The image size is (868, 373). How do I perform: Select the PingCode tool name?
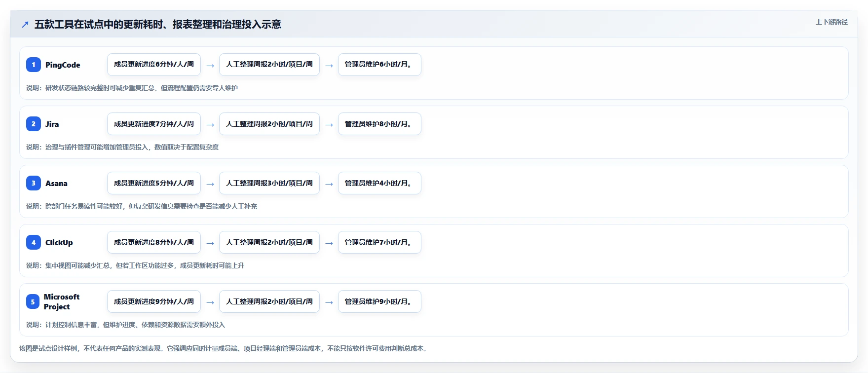(63, 65)
